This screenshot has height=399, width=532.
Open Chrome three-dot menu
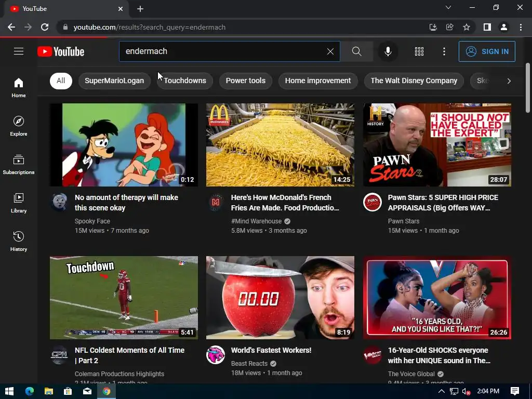coord(521,27)
